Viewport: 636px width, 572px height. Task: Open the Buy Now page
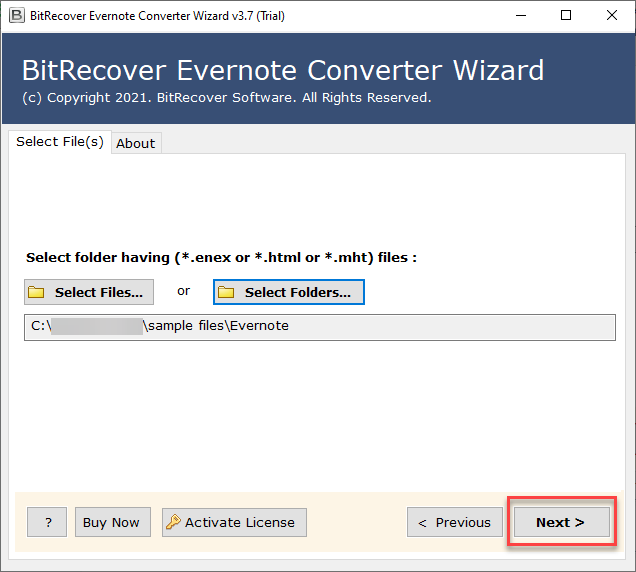tap(112, 522)
